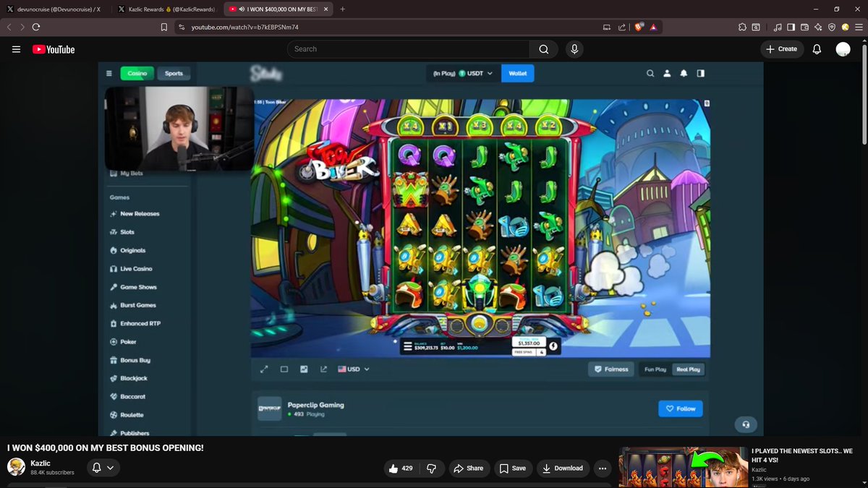
Task: Open the browser extensions puzzle icon
Action: [742, 27]
